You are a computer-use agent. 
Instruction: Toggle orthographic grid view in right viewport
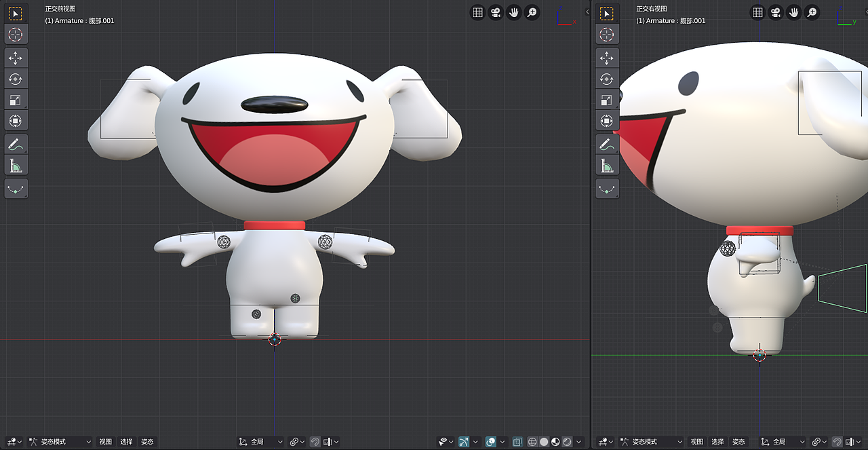coord(758,12)
